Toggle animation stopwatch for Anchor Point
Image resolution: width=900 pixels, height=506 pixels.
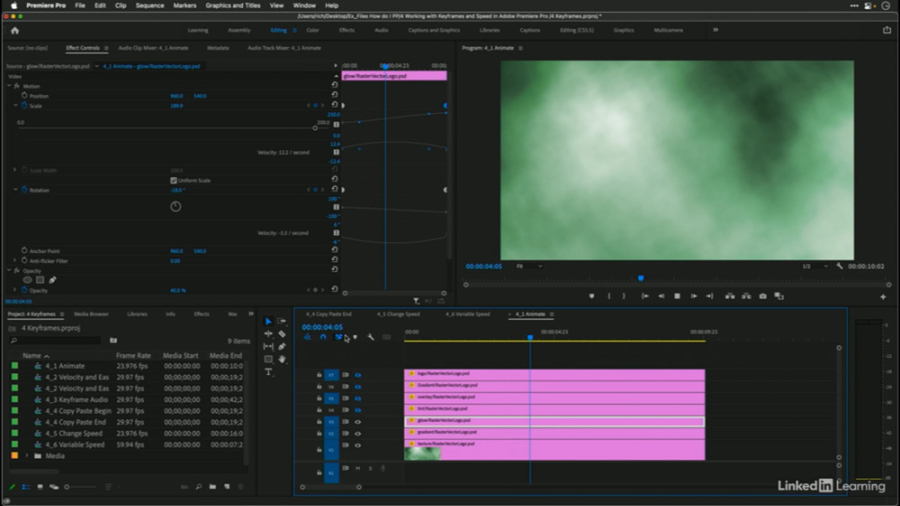tap(24, 251)
